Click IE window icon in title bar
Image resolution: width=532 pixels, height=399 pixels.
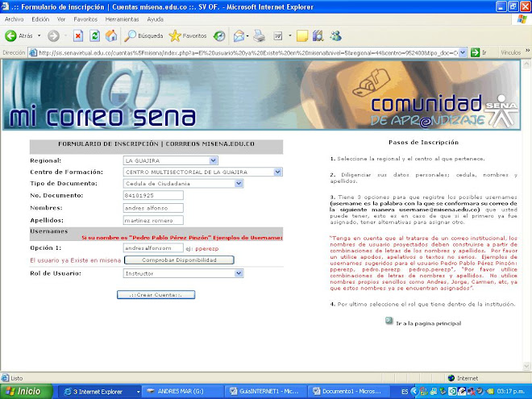5,6
